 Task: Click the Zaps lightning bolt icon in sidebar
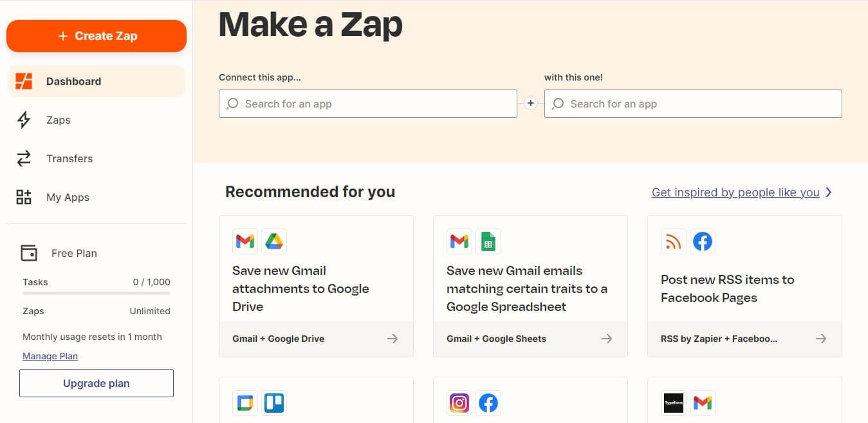coord(23,120)
